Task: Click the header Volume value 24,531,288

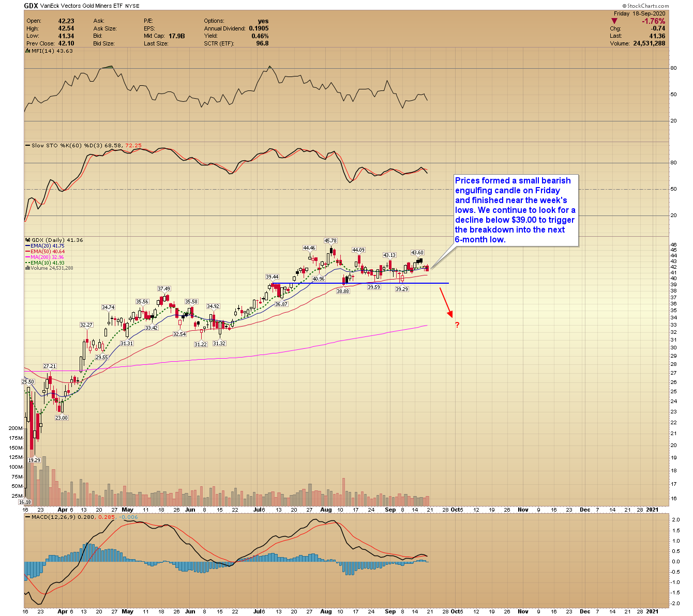Action: point(649,44)
